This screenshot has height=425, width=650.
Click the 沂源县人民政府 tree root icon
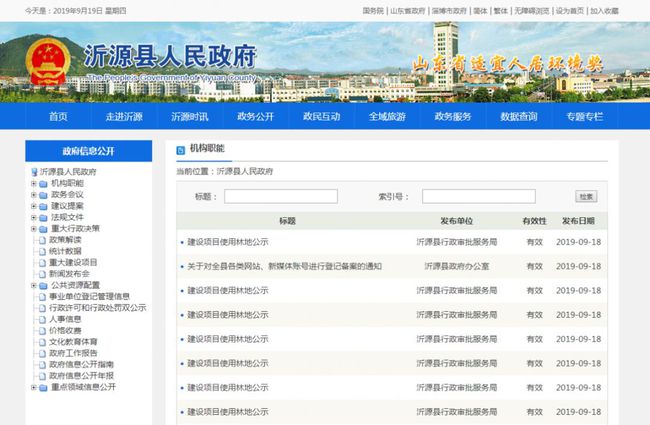[35, 172]
